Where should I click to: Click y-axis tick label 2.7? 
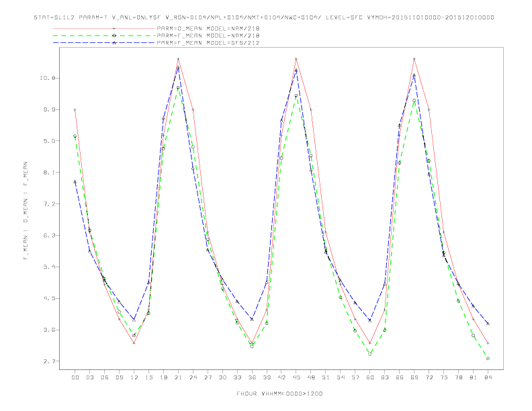click(49, 361)
